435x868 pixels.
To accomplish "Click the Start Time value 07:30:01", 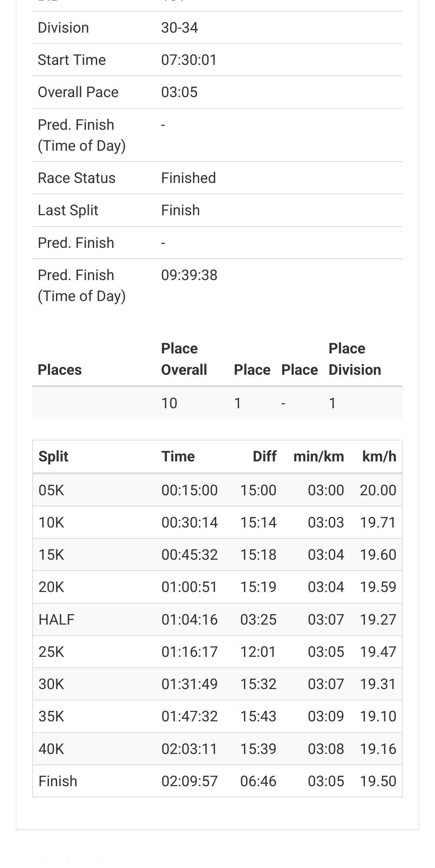I will (189, 60).
